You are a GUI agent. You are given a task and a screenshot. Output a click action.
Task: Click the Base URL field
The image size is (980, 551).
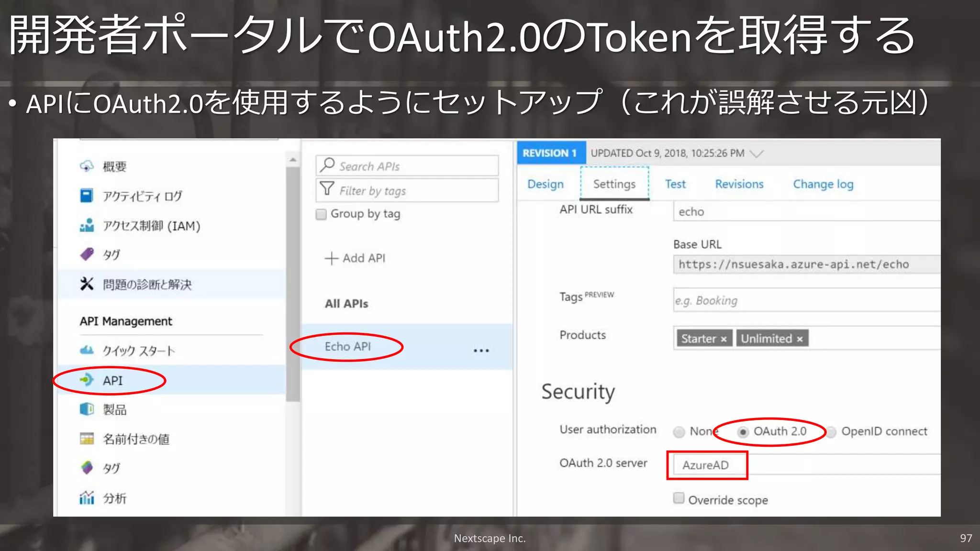coord(807,264)
